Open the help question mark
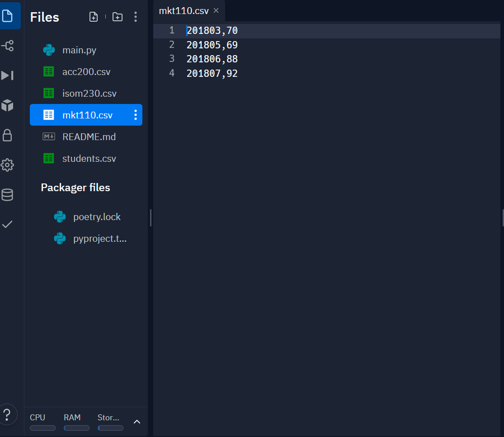Screen dimensions: 504x437 pos(8,414)
